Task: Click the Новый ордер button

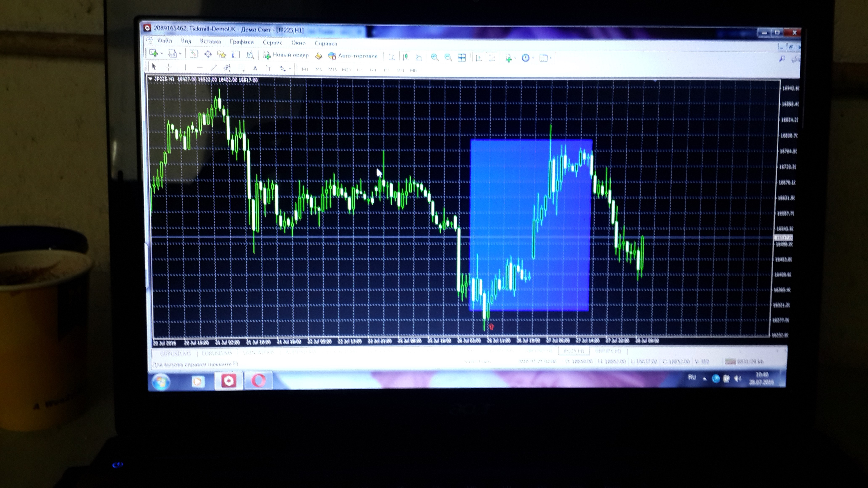Action: click(286, 55)
